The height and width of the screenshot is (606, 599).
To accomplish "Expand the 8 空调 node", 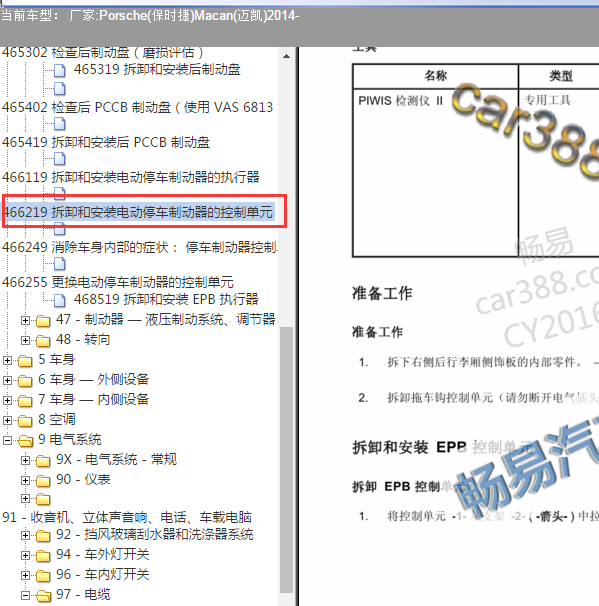I will coord(7,420).
